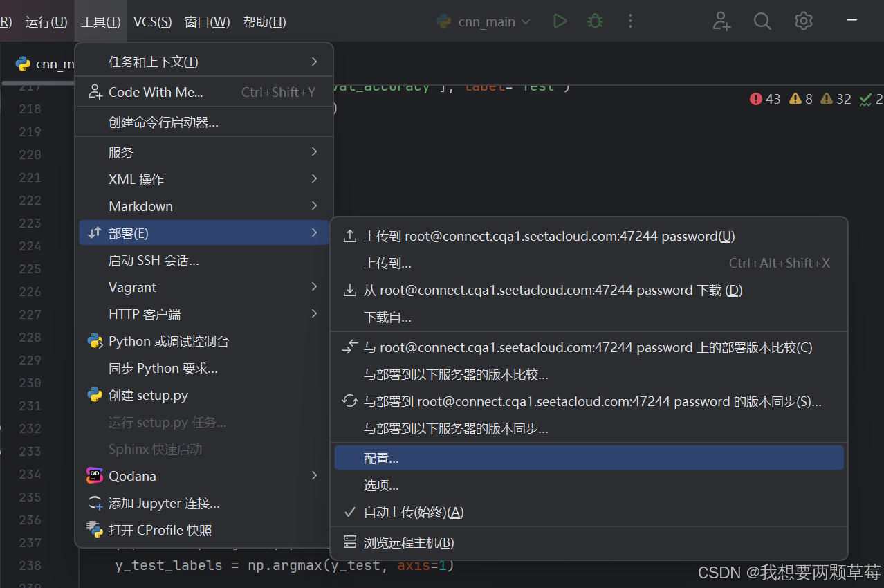This screenshot has height=588, width=884.
Task: Click the 32 weak warnings indicator
Action: pyautogui.click(x=835, y=99)
